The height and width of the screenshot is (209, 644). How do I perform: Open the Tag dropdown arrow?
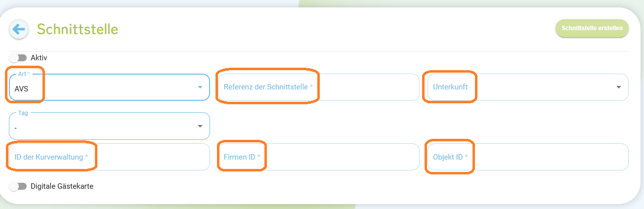pyautogui.click(x=200, y=125)
